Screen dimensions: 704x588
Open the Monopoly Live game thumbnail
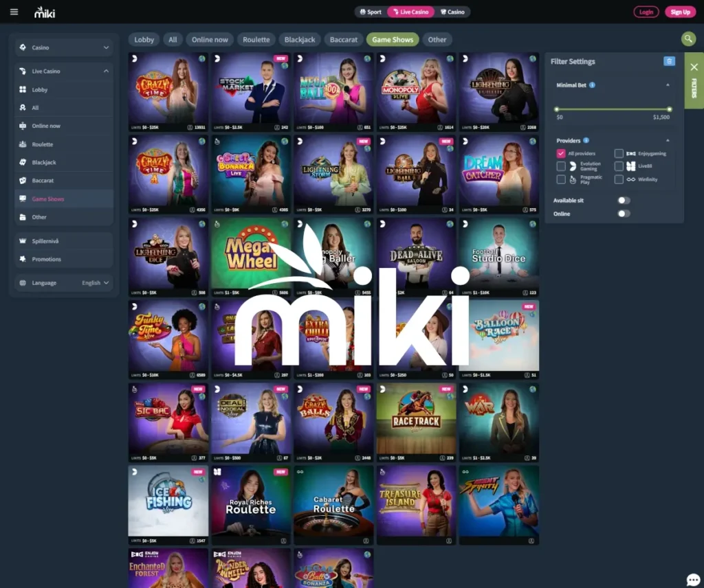[416, 91]
